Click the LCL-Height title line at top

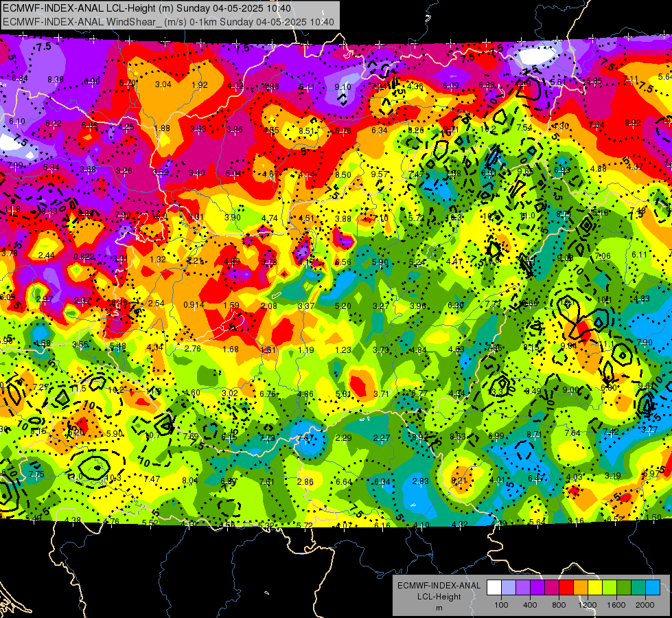point(147,8)
